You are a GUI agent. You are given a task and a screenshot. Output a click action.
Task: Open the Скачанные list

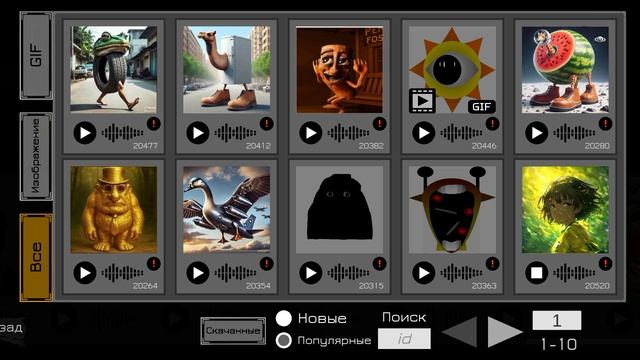(233, 331)
